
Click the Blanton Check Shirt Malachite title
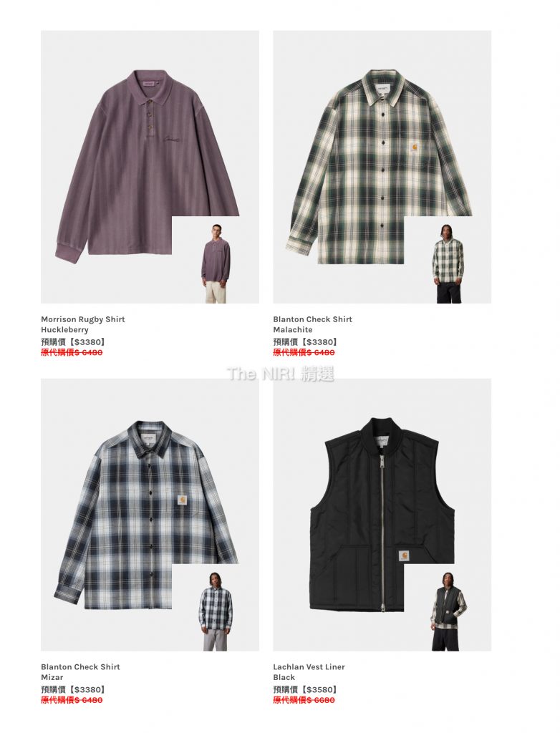(x=312, y=319)
